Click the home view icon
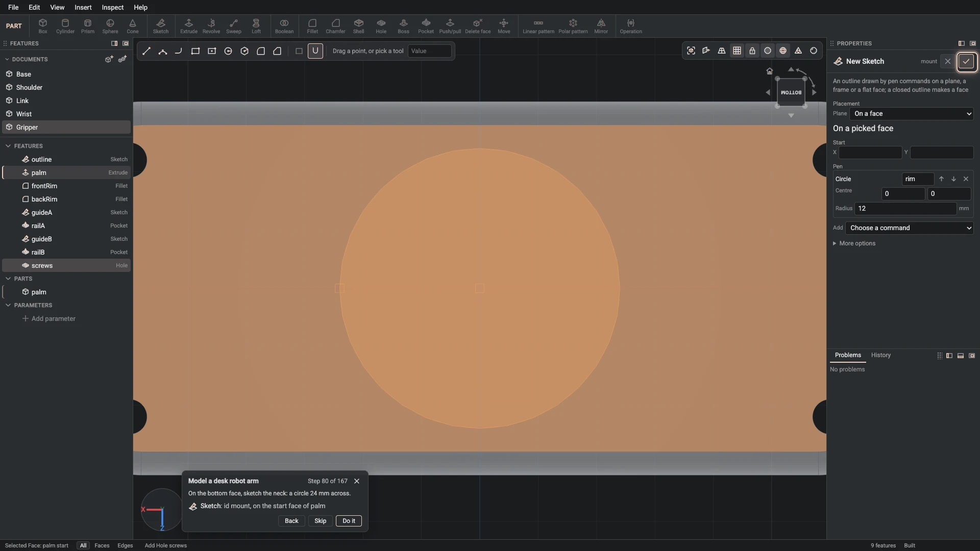The image size is (980, 551). click(x=769, y=71)
